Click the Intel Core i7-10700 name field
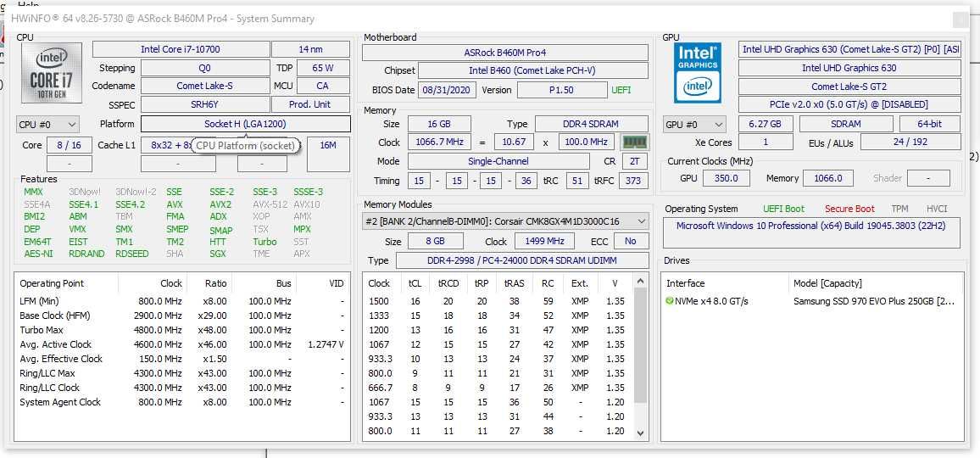980x458 pixels. pos(181,49)
